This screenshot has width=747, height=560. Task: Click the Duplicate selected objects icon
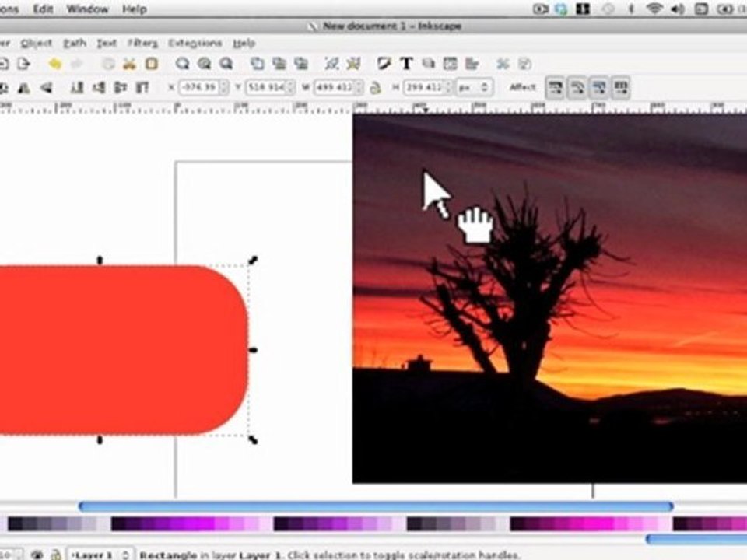(x=258, y=64)
